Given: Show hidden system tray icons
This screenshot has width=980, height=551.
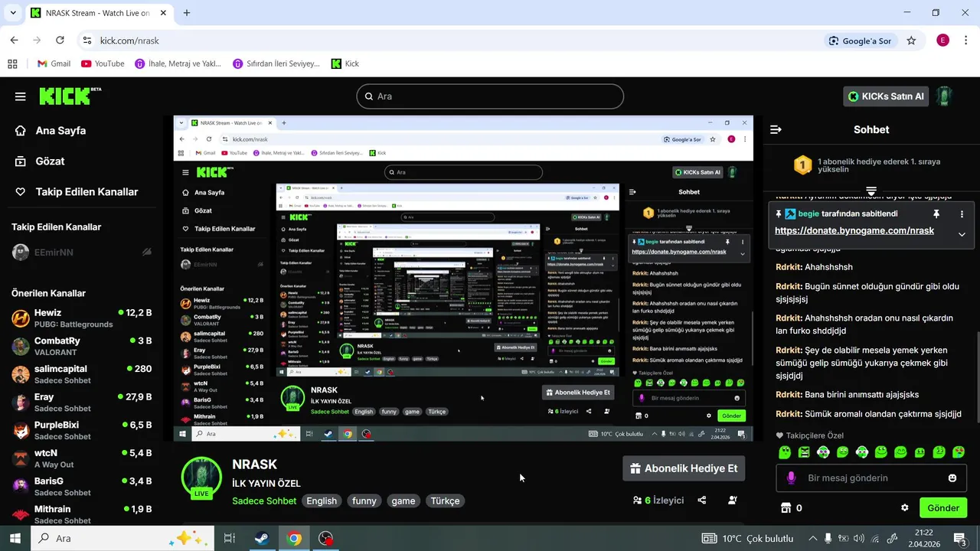Looking at the screenshot, I should click(813, 538).
